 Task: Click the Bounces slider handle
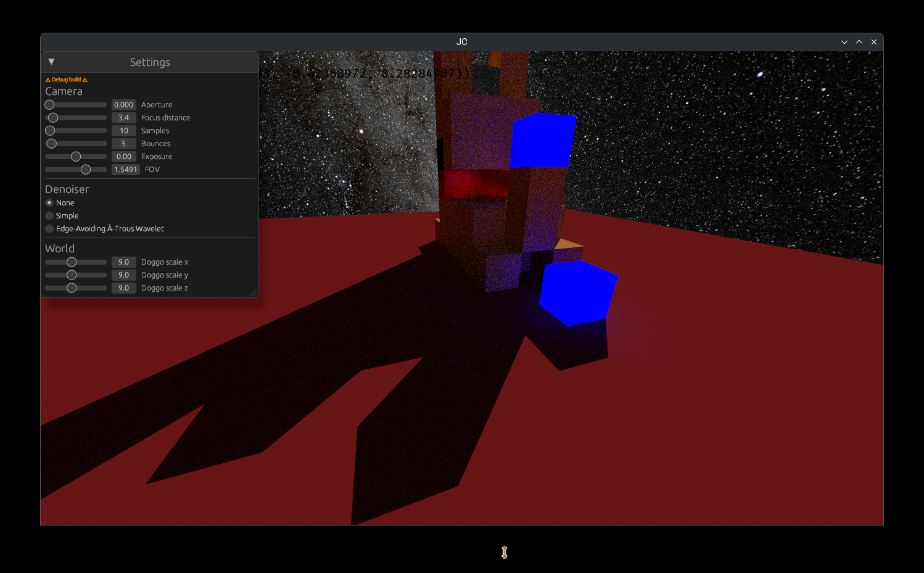(52, 144)
